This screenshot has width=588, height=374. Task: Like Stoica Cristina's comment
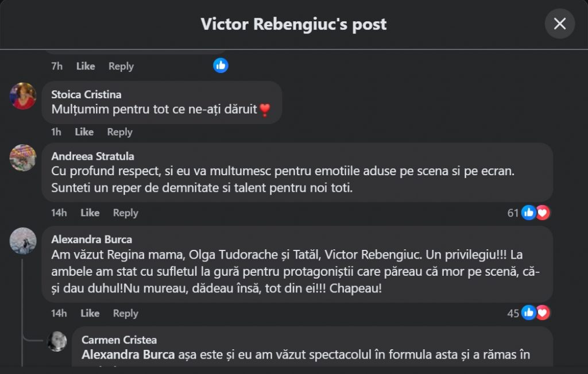[84, 132]
